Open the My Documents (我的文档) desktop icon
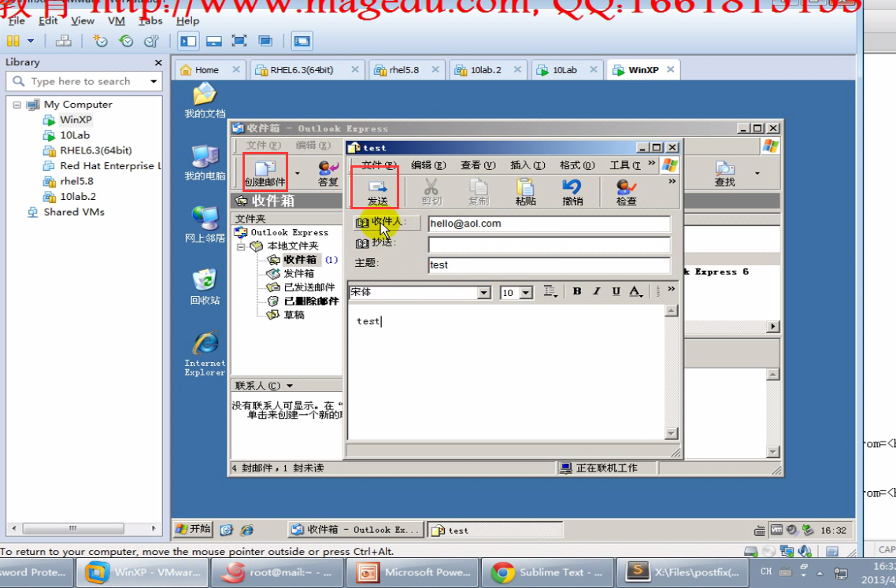Image resolution: width=896 pixels, height=588 pixels. (x=205, y=100)
